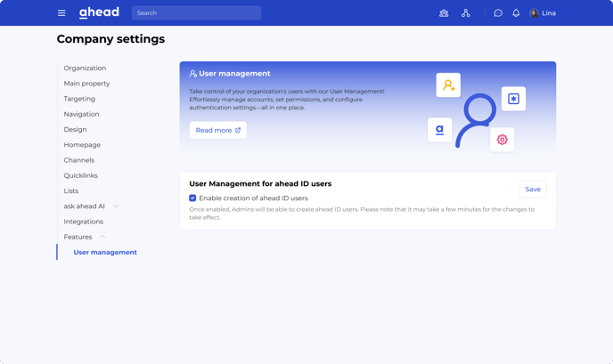Click the add-user tile in banner illustration
The width and height of the screenshot is (613, 364).
point(448,85)
